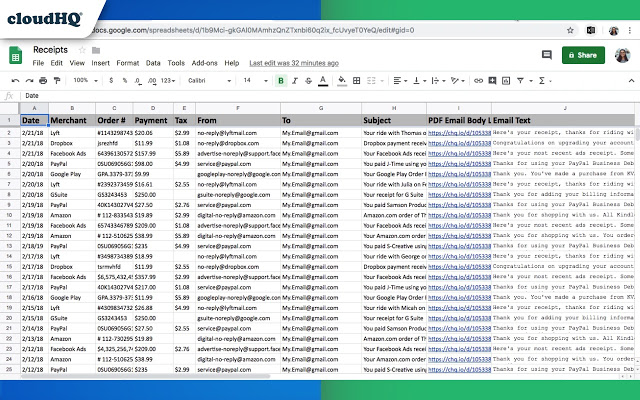Open the Format menu

pos(128,63)
